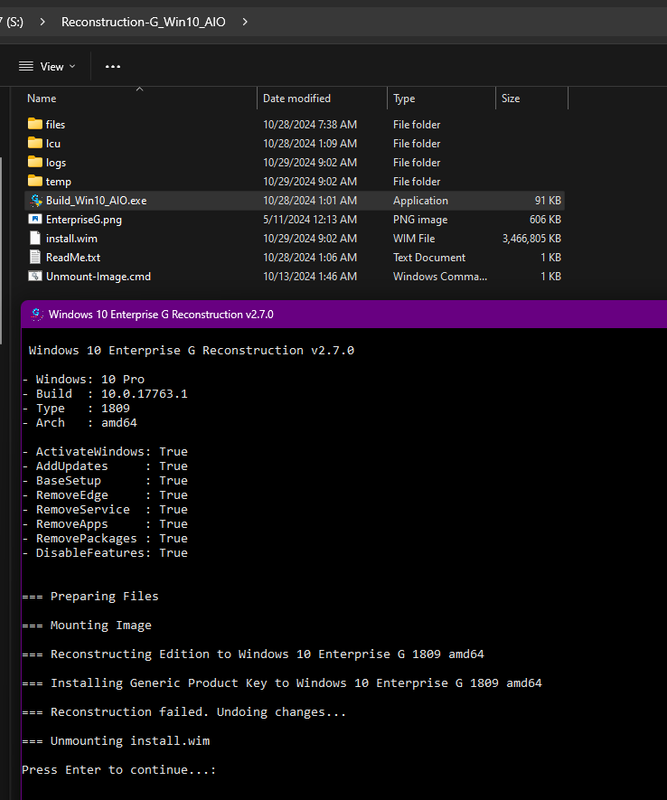
Task: Open the files folder icon
Action: pos(35,124)
